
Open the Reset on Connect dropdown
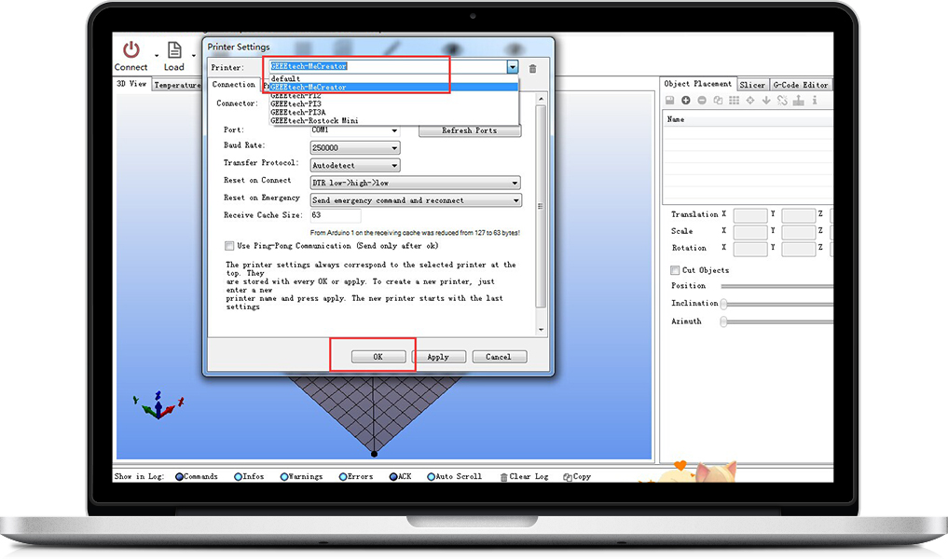(416, 183)
